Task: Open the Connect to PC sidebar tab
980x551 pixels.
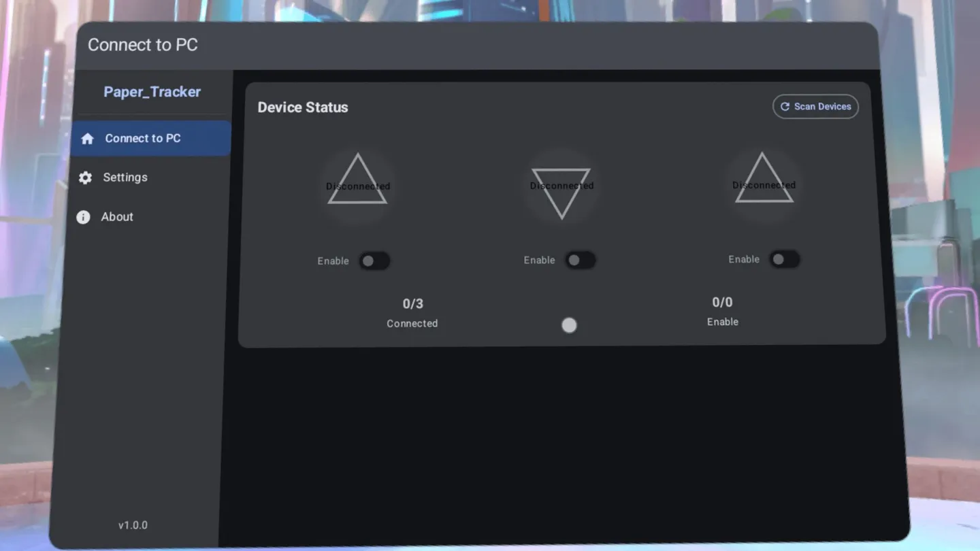Action: coord(143,139)
